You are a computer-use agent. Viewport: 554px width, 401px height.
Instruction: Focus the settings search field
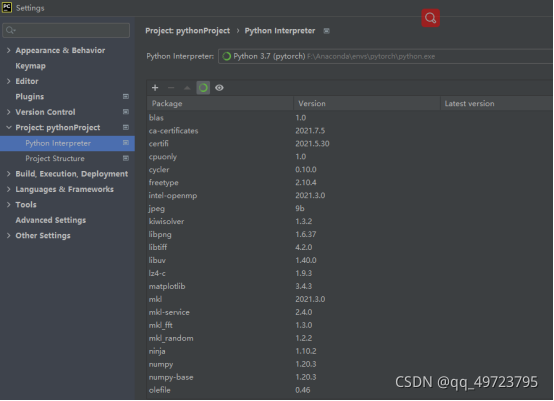[x=66, y=30]
